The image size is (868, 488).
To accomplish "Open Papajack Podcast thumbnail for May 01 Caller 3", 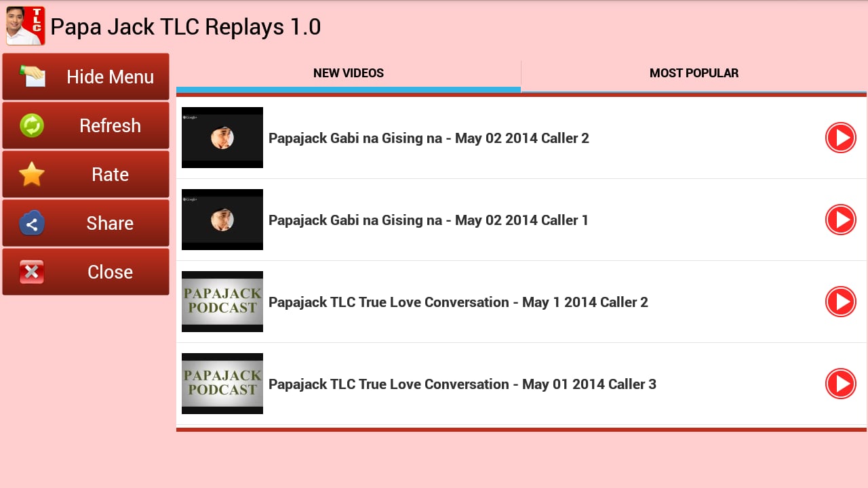I will 222,384.
